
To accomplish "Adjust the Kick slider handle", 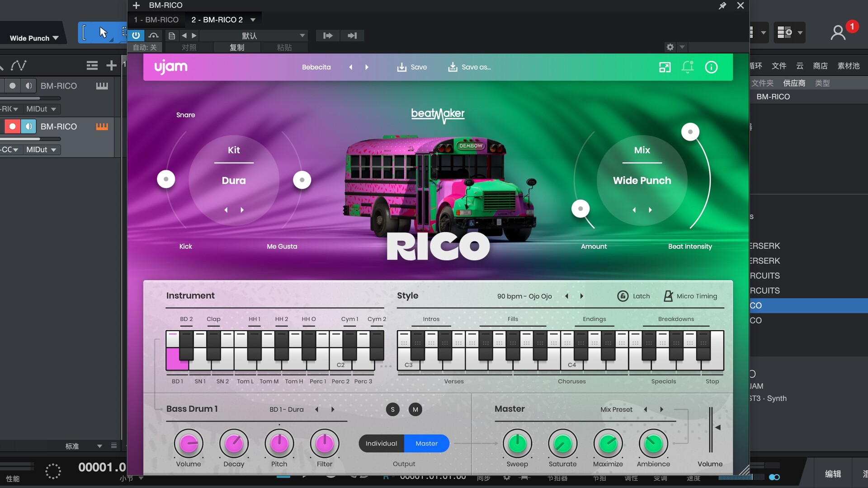I will click(166, 179).
